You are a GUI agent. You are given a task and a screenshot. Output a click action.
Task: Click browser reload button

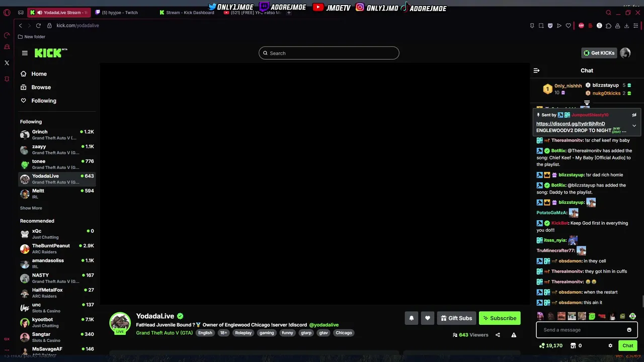pos(38,26)
